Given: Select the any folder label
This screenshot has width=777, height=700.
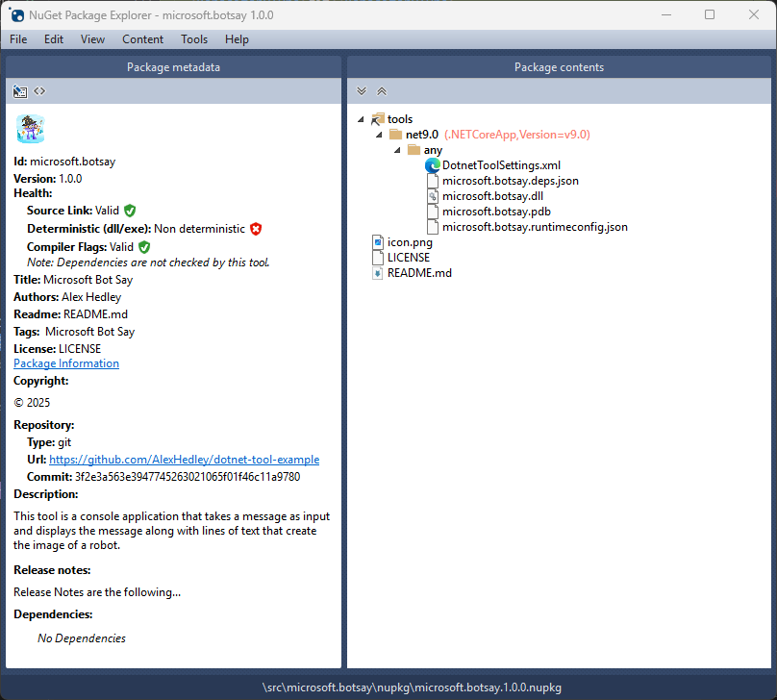Looking at the screenshot, I should [433, 150].
